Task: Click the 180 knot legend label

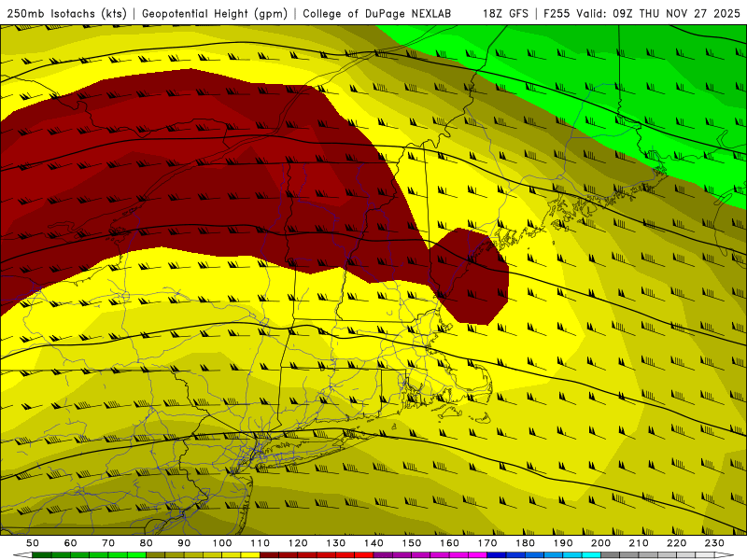Action: click(x=525, y=543)
